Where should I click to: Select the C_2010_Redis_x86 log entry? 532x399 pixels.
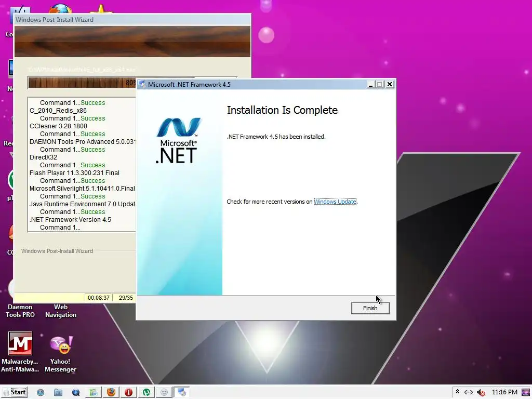point(58,111)
